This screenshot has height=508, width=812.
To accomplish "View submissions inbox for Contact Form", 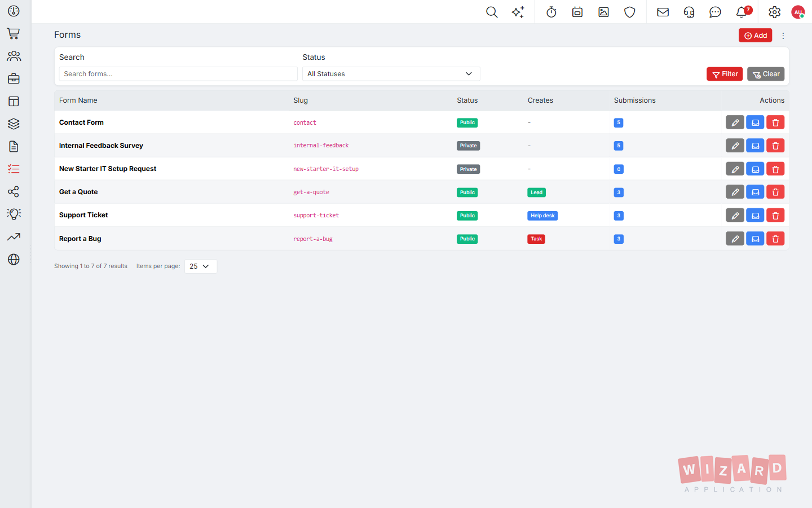I will 755,122.
